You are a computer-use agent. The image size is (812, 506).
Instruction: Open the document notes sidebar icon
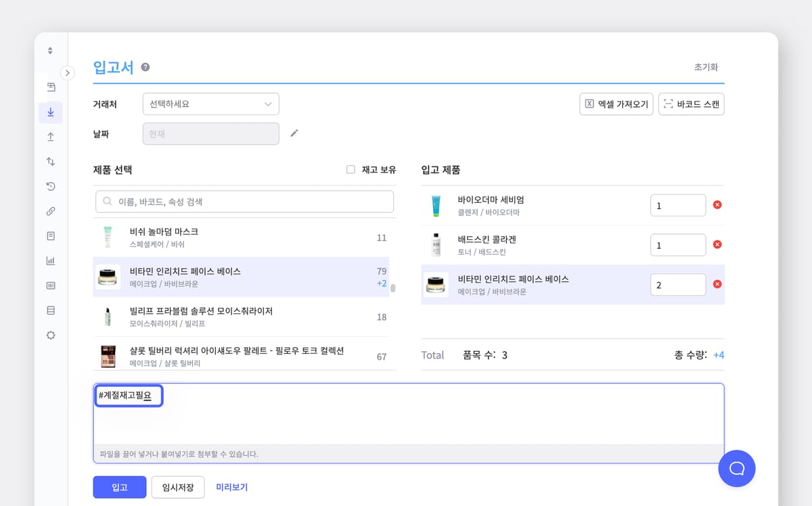tap(51, 236)
